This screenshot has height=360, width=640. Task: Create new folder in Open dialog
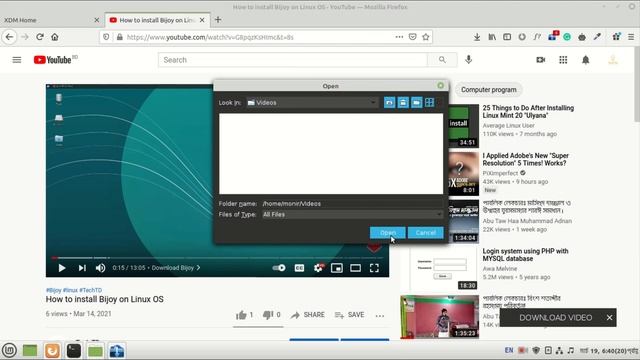[416, 102]
